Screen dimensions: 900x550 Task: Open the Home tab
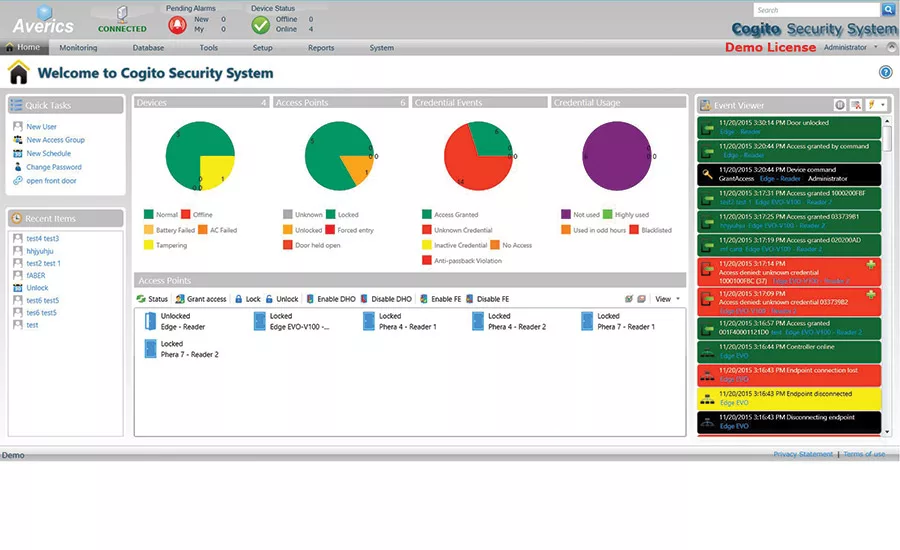[23, 47]
